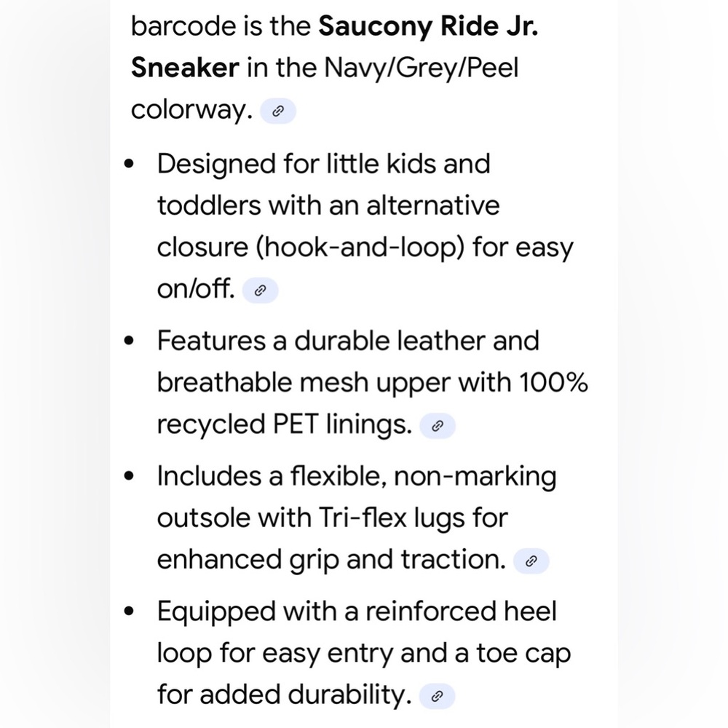Image resolution: width=728 pixels, height=728 pixels.
Task: Click the bullet dot before "Includes a flexible"
Action: 129,476
